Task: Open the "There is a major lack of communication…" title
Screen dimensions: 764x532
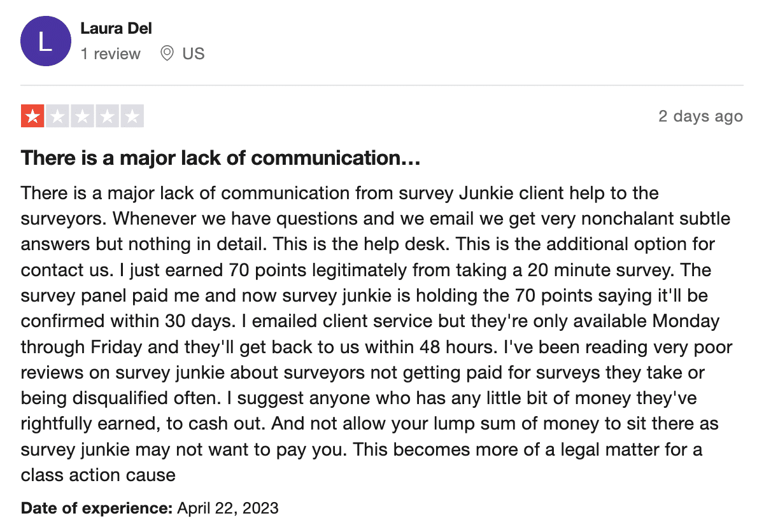Action: pos(220,158)
